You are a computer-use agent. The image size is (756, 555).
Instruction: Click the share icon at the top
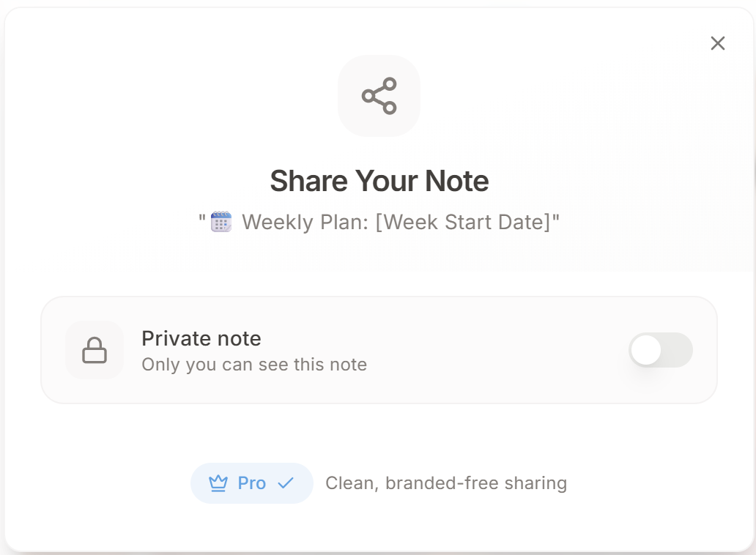[x=379, y=96]
